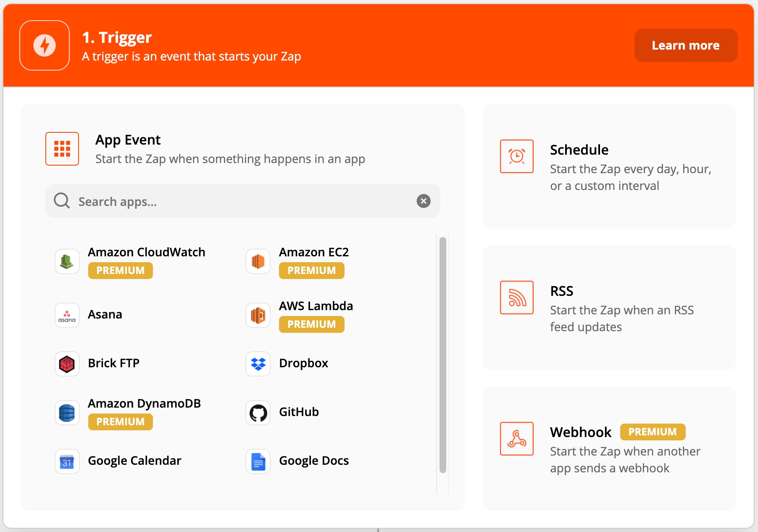The image size is (758, 532).
Task: Select the Schedule trigger title
Action: tap(579, 150)
